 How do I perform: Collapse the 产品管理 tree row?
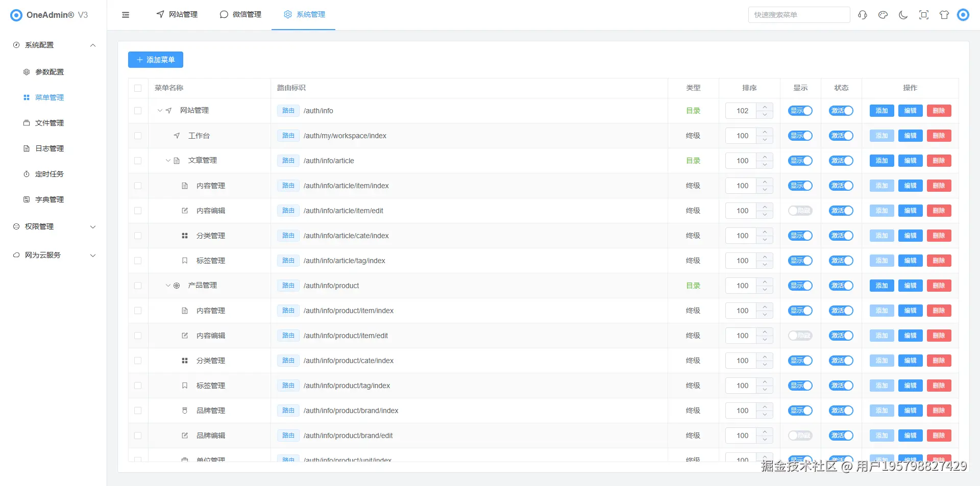[168, 286]
